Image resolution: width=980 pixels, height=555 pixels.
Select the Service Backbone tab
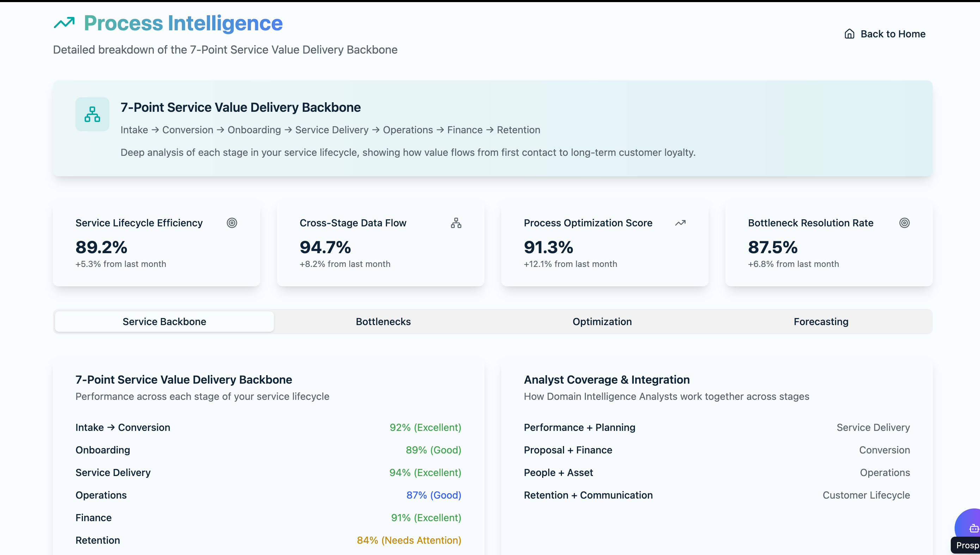[x=164, y=322]
